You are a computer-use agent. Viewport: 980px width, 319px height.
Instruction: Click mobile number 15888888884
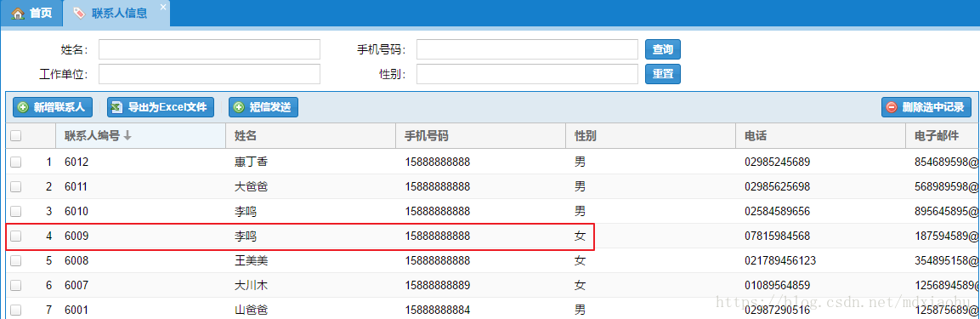(437, 310)
